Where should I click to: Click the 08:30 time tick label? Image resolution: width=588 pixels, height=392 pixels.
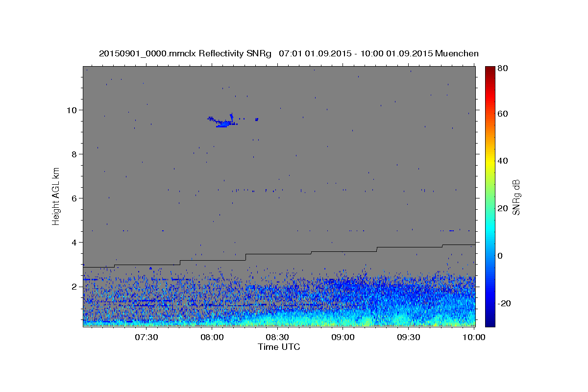click(277, 338)
